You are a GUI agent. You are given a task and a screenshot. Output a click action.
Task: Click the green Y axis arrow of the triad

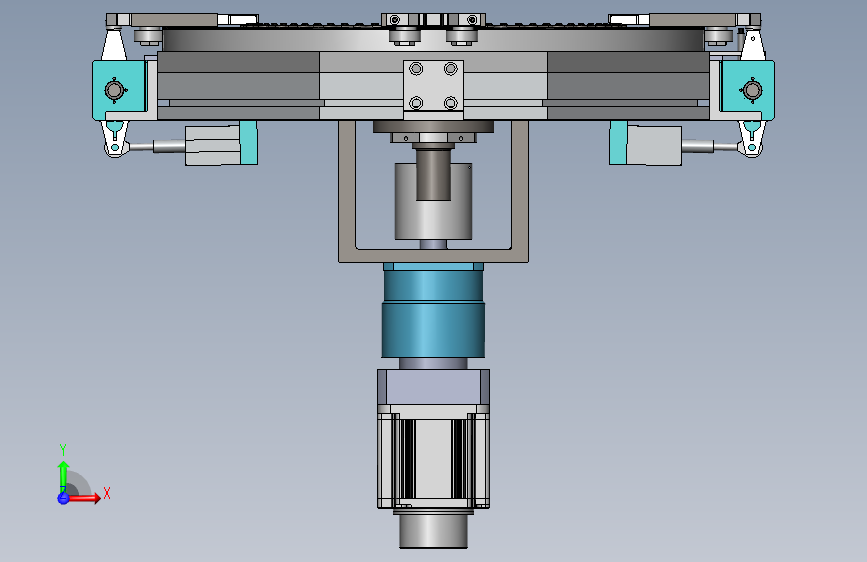[x=64, y=477]
